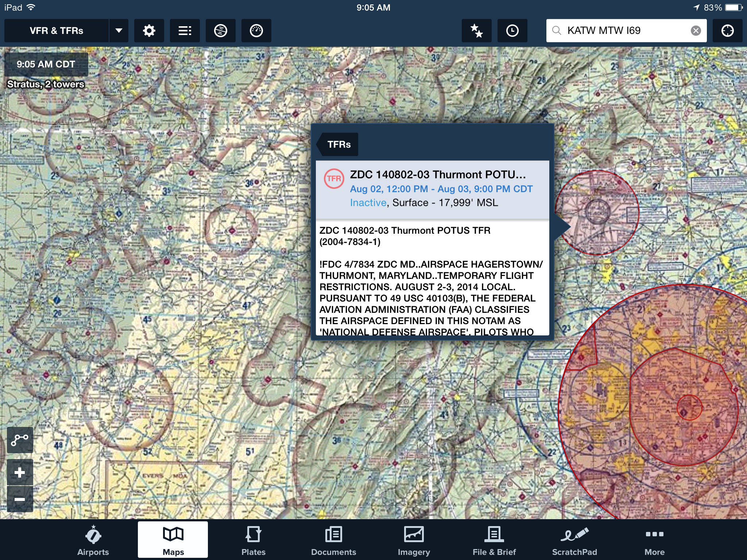Select the ZDC 140802-03 Thurmont TFR entry
747x560 pixels.
click(x=432, y=189)
